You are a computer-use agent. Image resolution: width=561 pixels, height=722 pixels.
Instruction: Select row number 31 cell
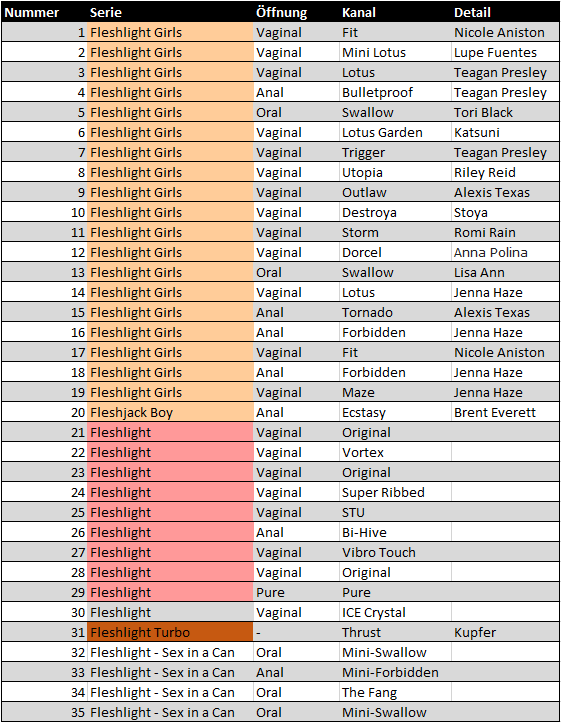click(x=44, y=632)
